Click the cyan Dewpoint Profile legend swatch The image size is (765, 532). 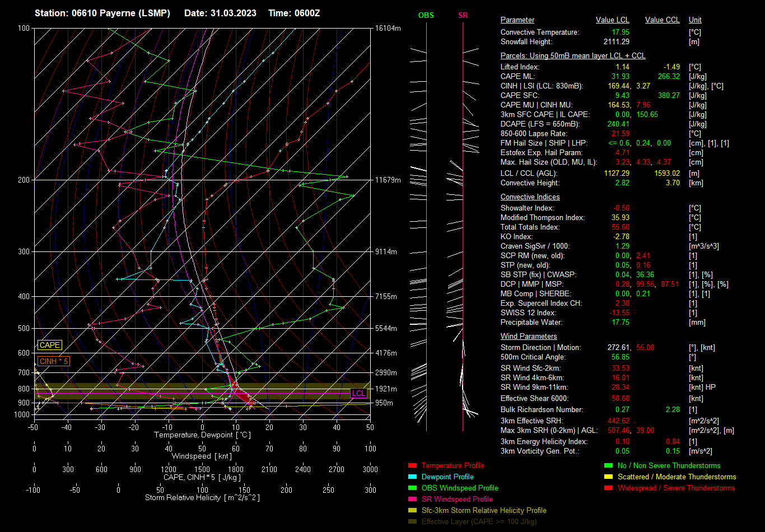click(x=412, y=477)
